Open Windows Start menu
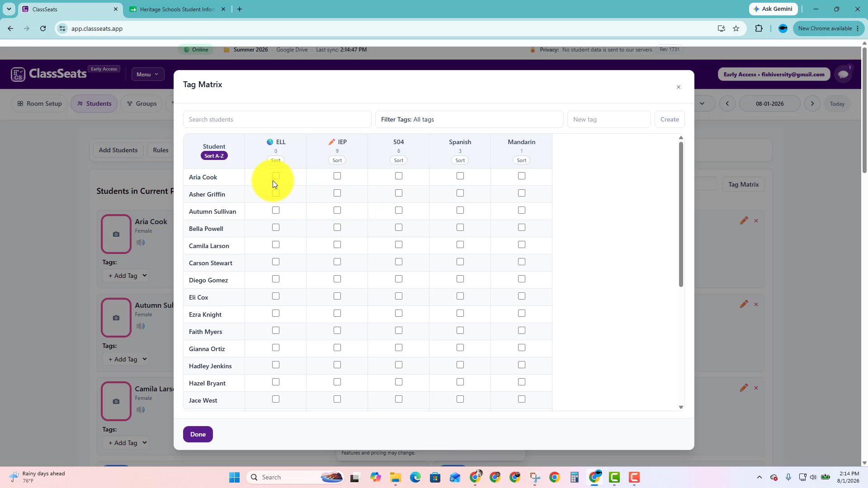This screenshot has height=488, width=868. point(234,477)
